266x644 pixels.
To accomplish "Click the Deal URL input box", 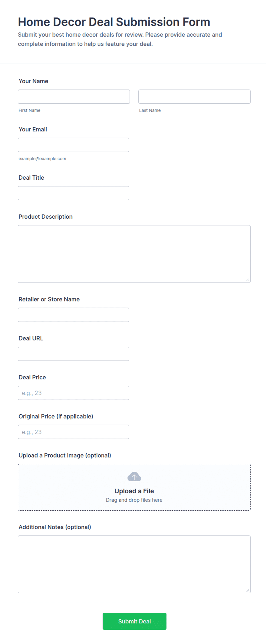I will [74, 354].
